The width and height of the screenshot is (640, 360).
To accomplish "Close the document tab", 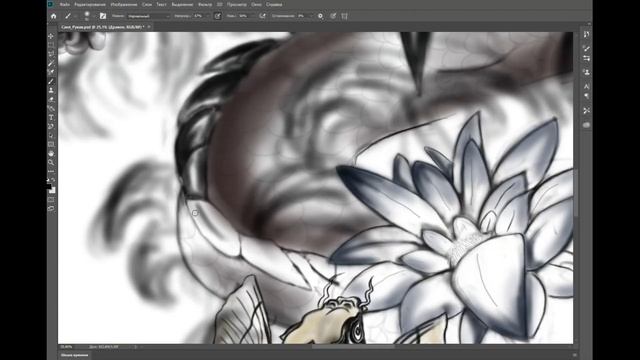I will (x=149, y=27).
